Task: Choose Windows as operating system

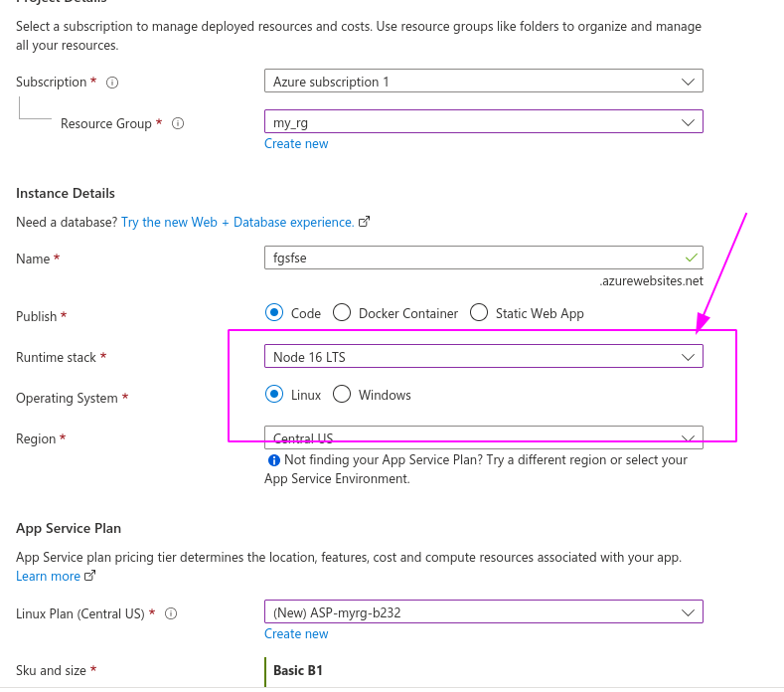Action: pyautogui.click(x=342, y=394)
